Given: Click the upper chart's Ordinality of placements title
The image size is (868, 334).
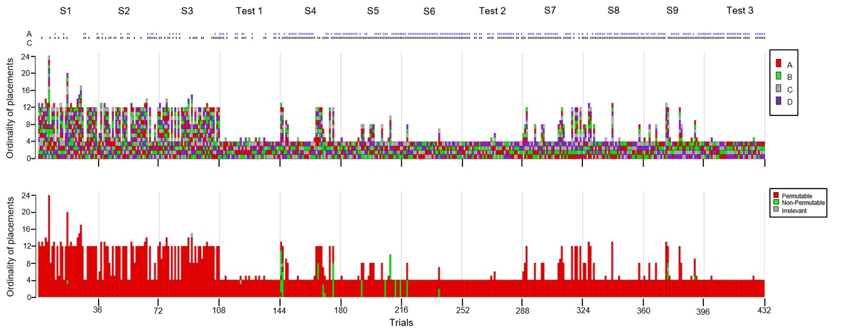Looking at the screenshot, I should coord(10,107).
